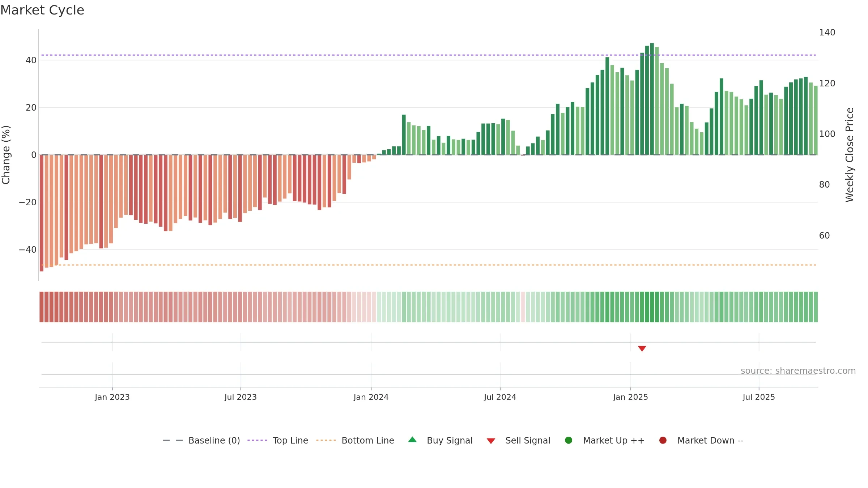The height and width of the screenshot is (488, 868).
Task: Click the deepest red bar at chart start
Action: 42,213
